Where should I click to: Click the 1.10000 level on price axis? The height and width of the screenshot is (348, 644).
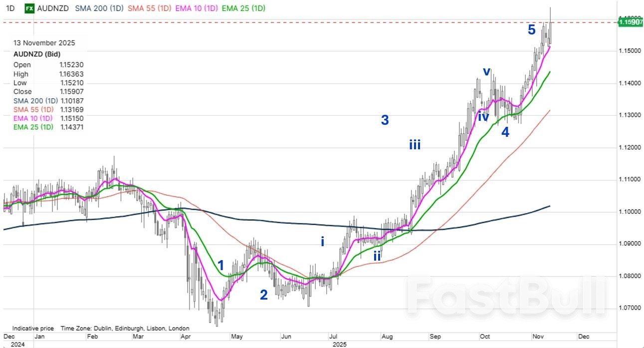tap(630, 212)
